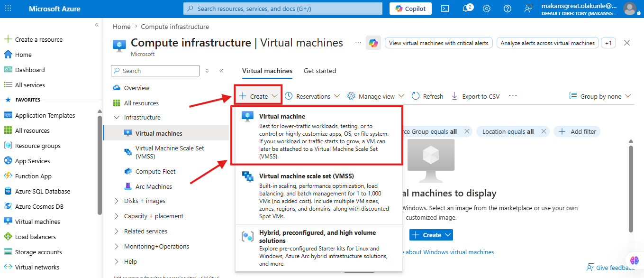Open the Cloud Shell icon in header
Viewport: 644px width, 278px height.
pyautogui.click(x=444, y=9)
